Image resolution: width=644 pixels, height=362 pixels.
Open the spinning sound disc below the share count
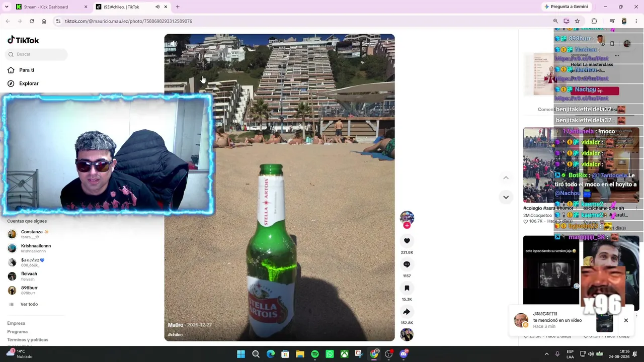point(407,334)
